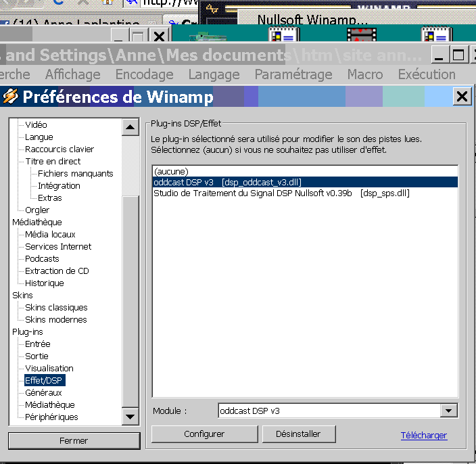Open Visualisation plug-ins page

tap(49, 368)
